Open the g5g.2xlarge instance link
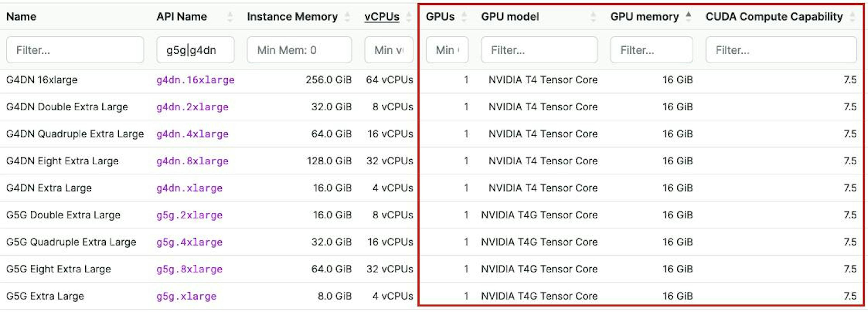The width and height of the screenshot is (868, 312). point(190,215)
